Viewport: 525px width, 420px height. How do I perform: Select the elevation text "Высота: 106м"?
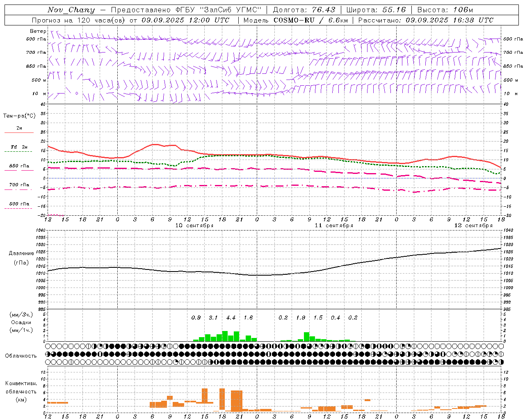point(445,10)
